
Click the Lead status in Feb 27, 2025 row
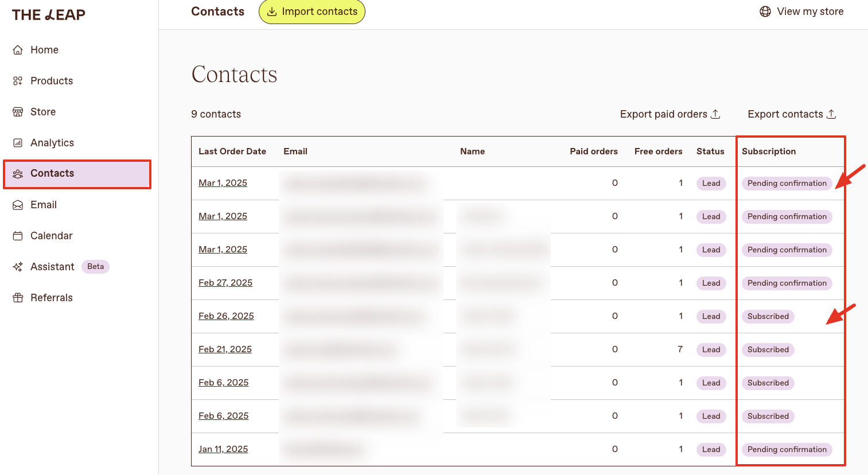(711, 283)
